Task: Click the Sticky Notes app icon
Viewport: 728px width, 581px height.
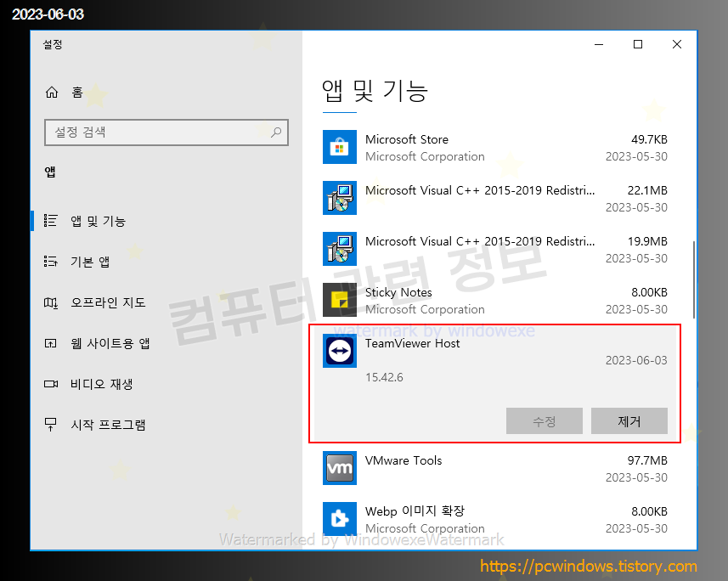Action: pos(340,300)
